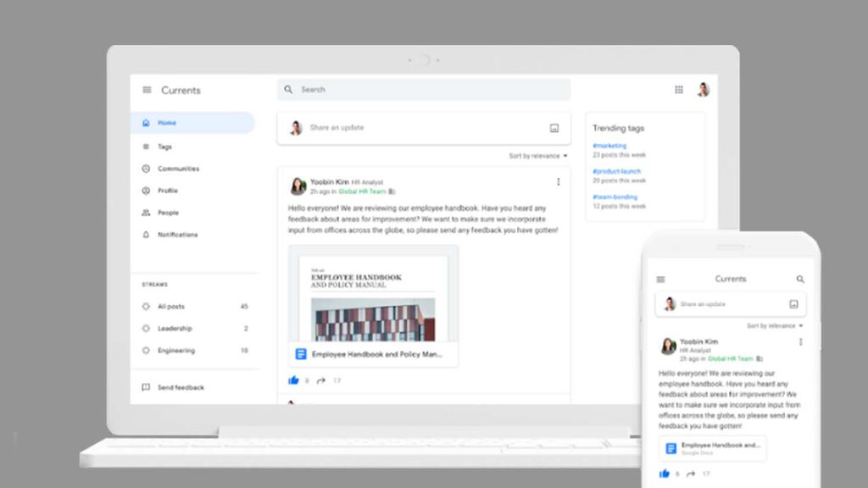Click the add image icon in Share an update

[554, 128]
